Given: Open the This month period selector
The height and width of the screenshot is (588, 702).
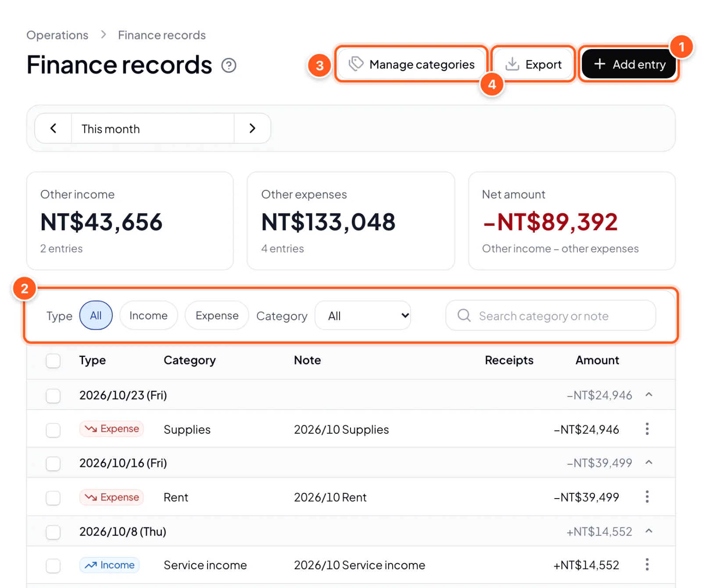Looking at the screenshot, I should coord(153,128).
